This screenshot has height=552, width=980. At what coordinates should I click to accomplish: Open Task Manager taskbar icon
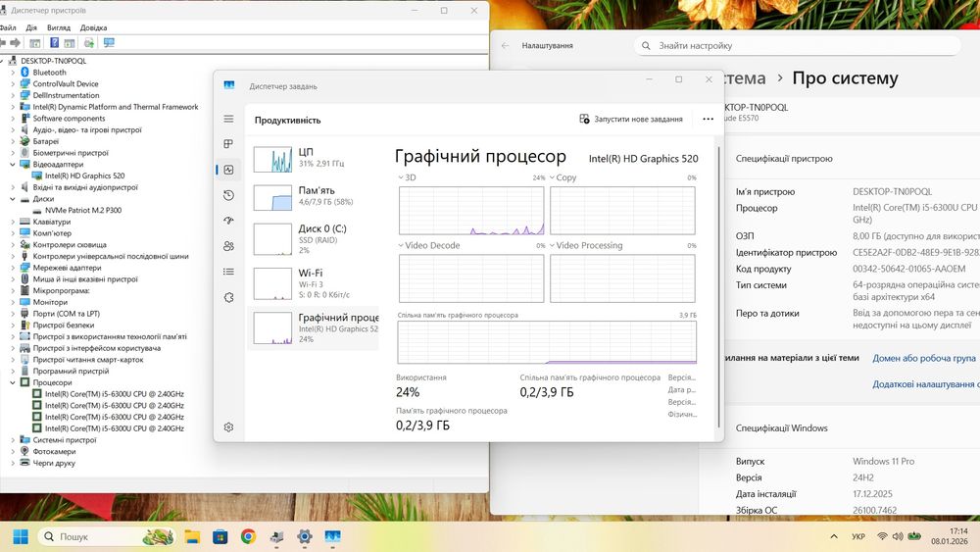tap(332, 536)
